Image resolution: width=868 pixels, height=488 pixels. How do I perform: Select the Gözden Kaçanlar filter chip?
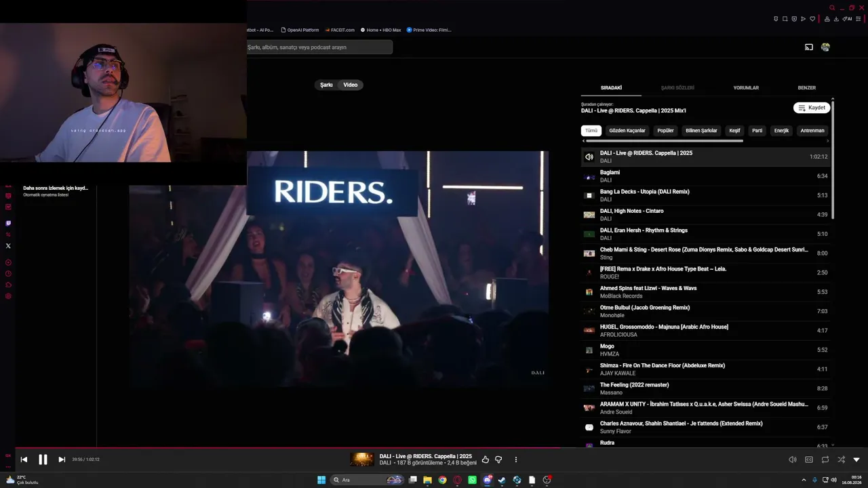click(627, 131)
